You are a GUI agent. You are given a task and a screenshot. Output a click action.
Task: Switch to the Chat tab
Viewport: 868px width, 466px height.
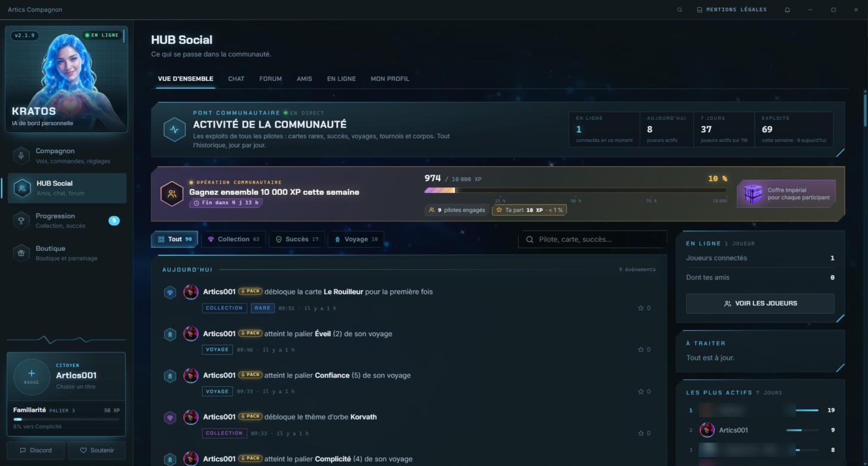[236, 79]
